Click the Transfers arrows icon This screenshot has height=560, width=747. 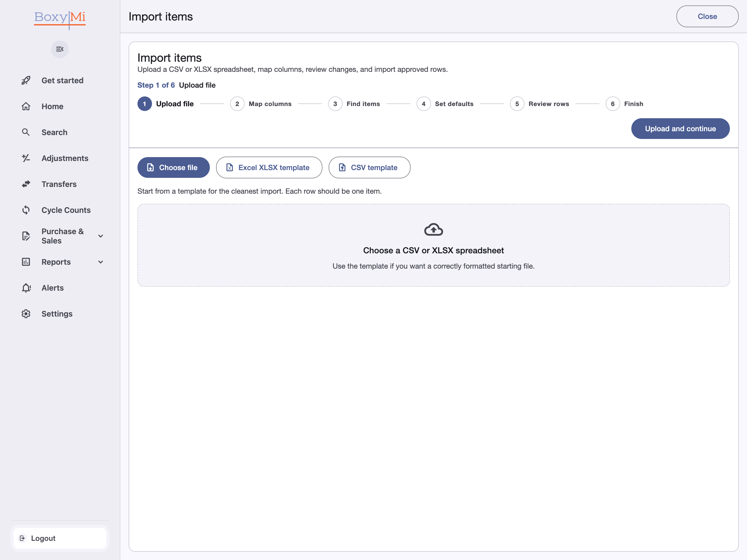[26, 184]
